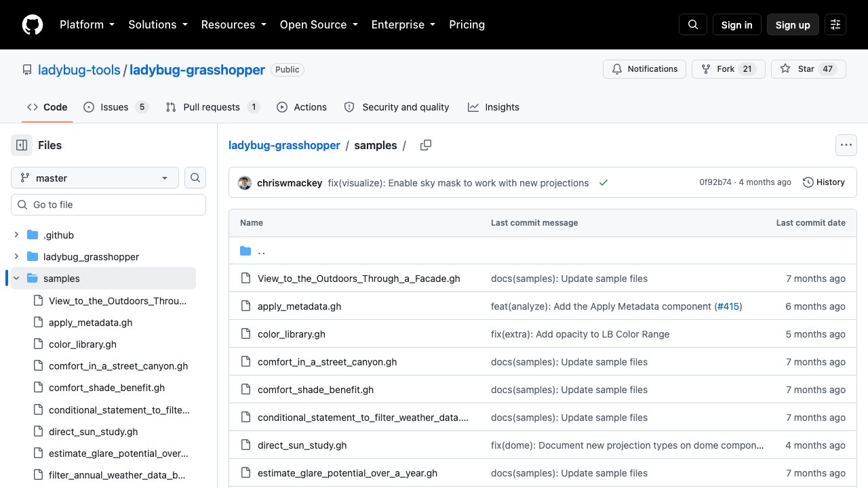
Task: Open the ladybug-grasshopper breadcrumb link
Action: click(x=284, y=145)
